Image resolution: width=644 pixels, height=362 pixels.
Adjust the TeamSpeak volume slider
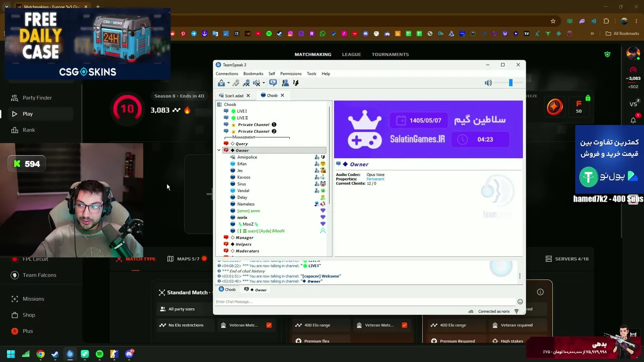pyautogui.click(x=510, y=83)
